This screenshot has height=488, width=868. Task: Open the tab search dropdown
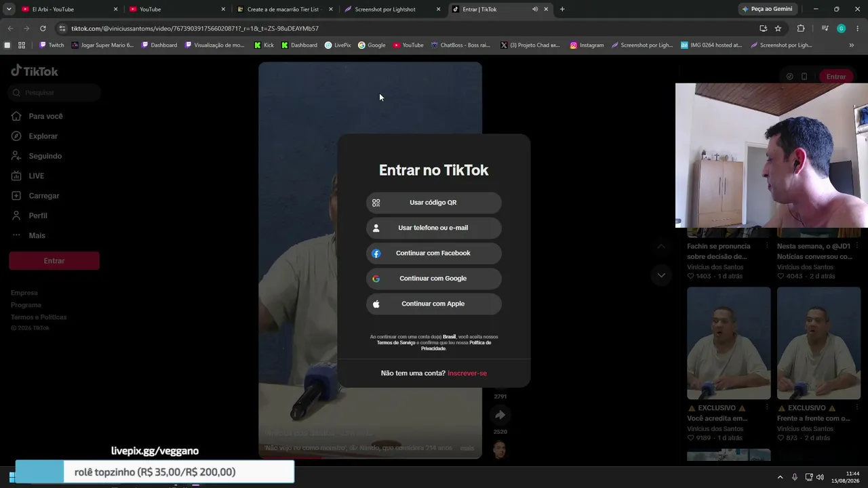coord(9,9)
